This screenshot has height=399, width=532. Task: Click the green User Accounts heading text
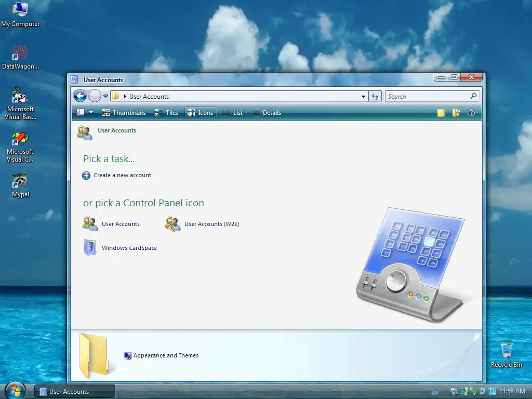tap(117, 130)
